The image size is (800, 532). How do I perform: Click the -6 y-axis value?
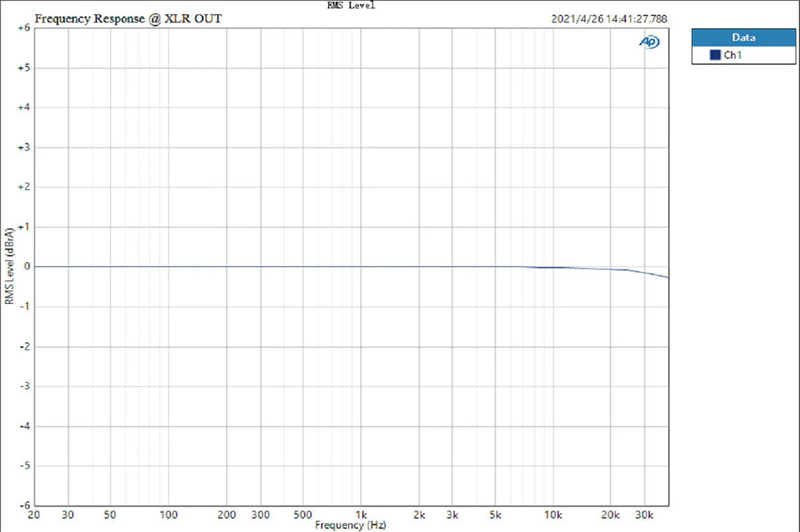tap(25, 505)
